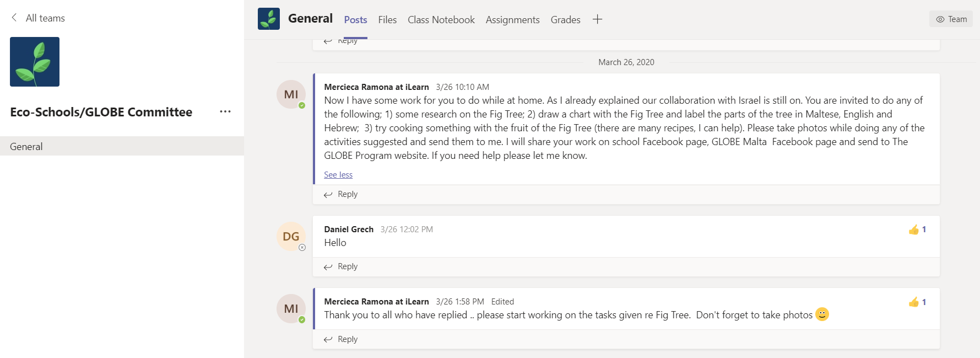Open Daniel Grech's DG avatar
The width and height of the screenshot is (980, 358).
[x=291, y=237]
